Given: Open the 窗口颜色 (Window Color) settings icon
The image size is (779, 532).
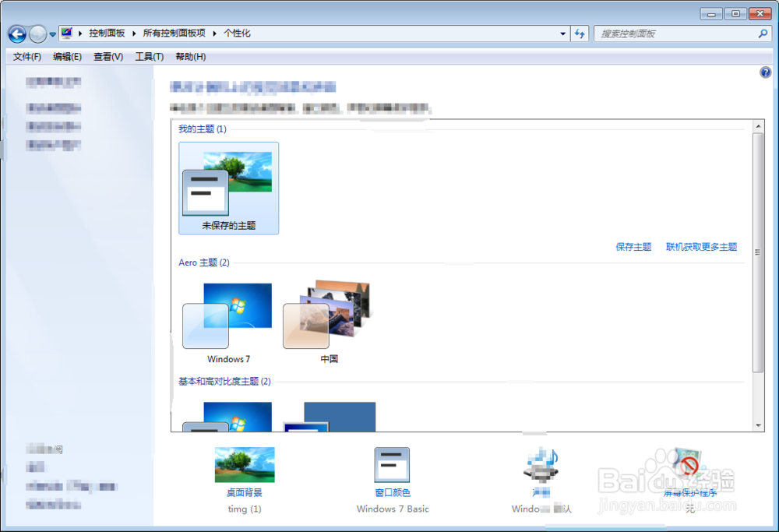Looking at the screenshot, I should (392, 464).
